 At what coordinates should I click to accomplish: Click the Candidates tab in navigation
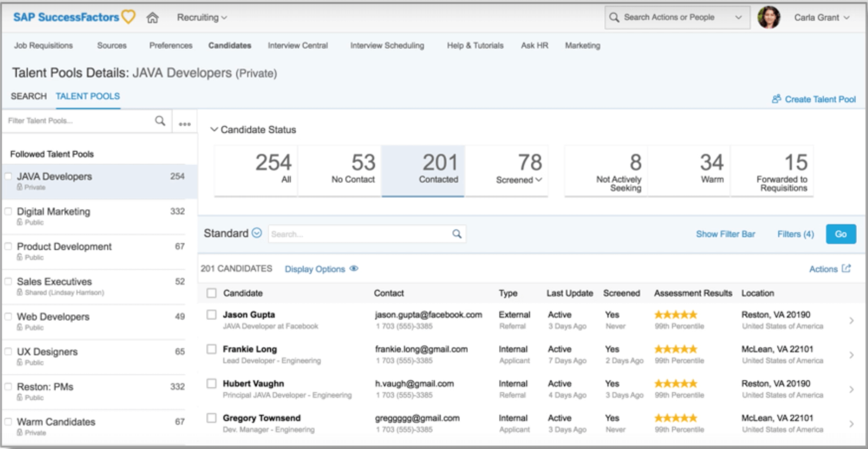pyautogui.click(x=230, y=45)
